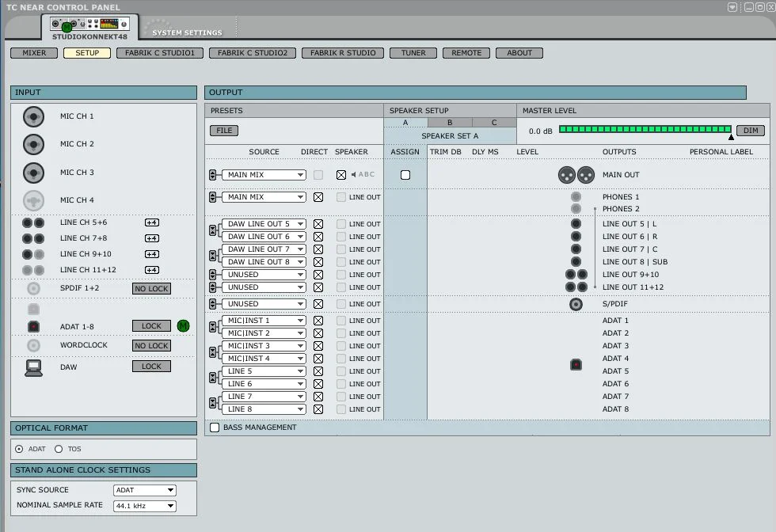Viewport: 776px width, 532px height.
Task: Click the WORDCLOCK NO LOCK button
Action: click(151, 345)
